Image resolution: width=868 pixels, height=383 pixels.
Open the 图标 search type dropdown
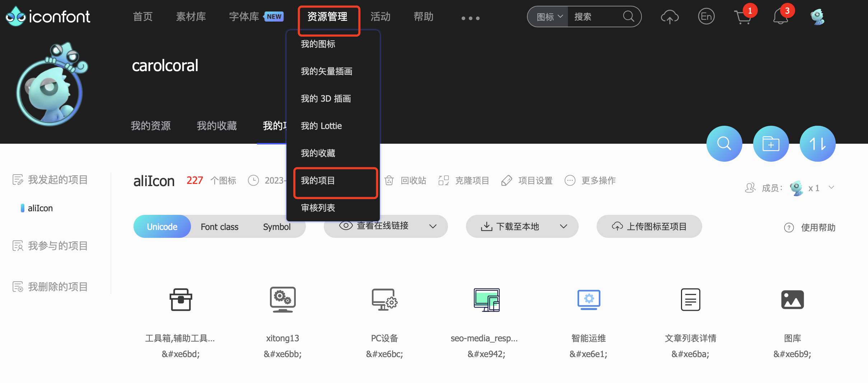coord(549,17)
